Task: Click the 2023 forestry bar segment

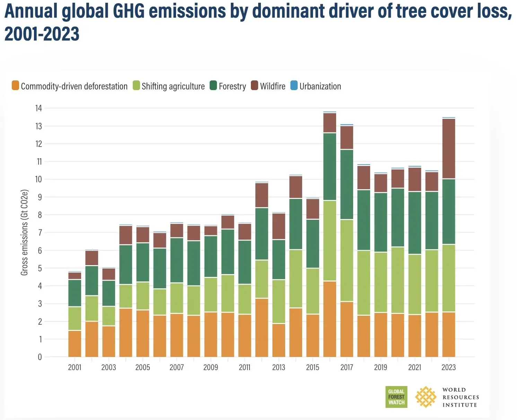Action: coord(449,212)
